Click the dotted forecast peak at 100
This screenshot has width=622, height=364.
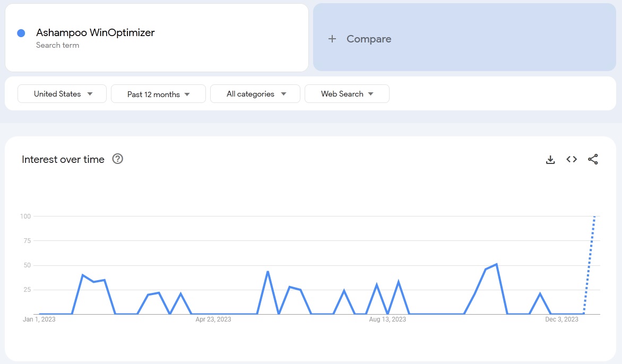click(594, 216)
